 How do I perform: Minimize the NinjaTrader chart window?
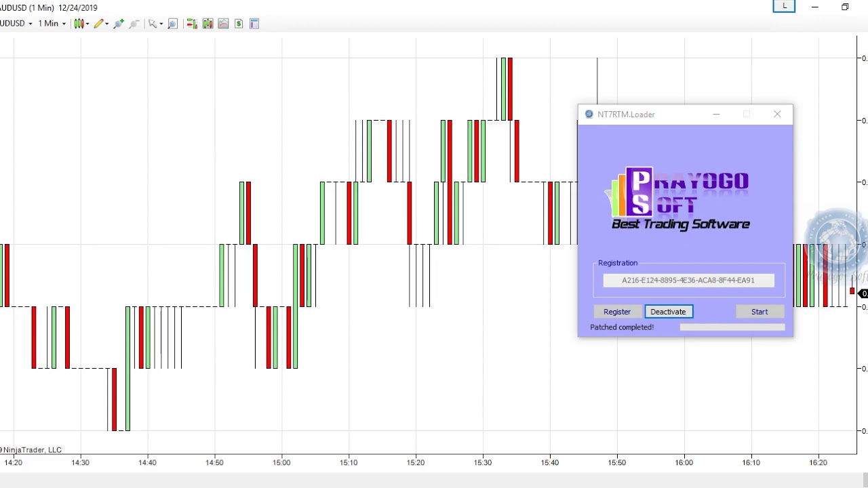point(814,7)
